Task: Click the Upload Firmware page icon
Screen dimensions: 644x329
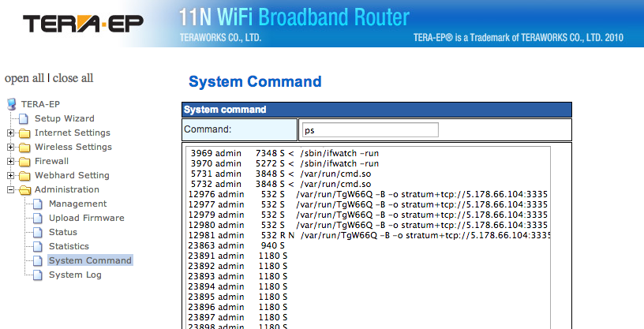Action: (38, 218)
